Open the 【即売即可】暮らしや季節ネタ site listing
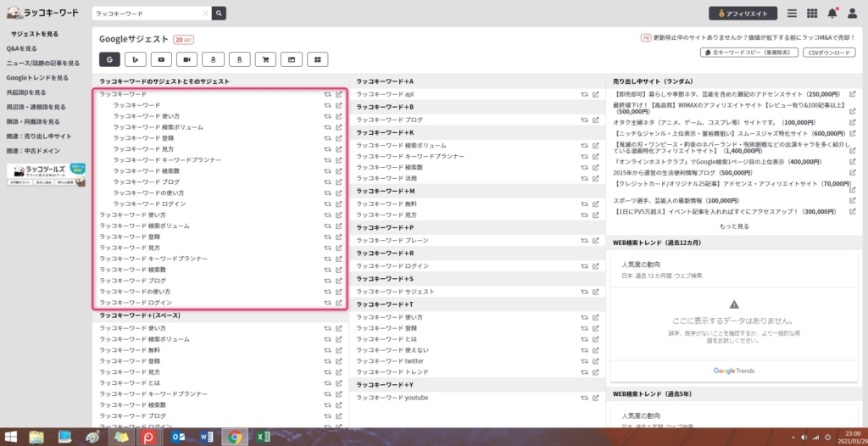 tap(726, 94)
